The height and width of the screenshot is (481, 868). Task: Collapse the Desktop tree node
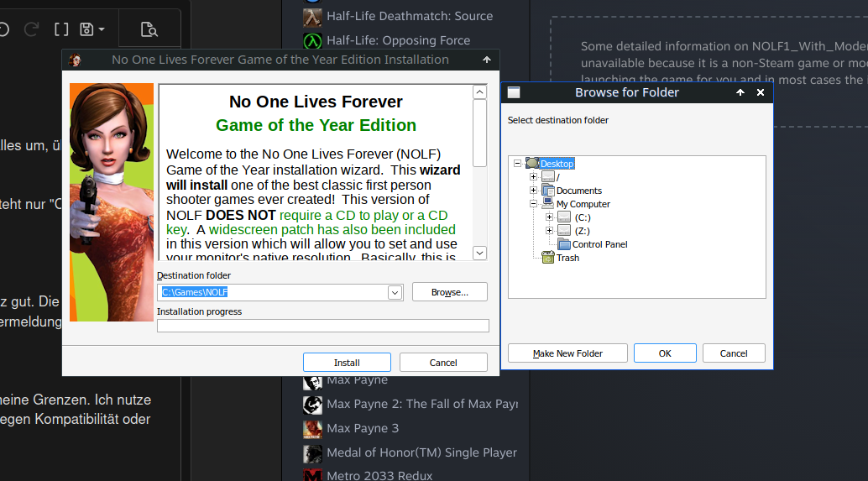(517, 164)
